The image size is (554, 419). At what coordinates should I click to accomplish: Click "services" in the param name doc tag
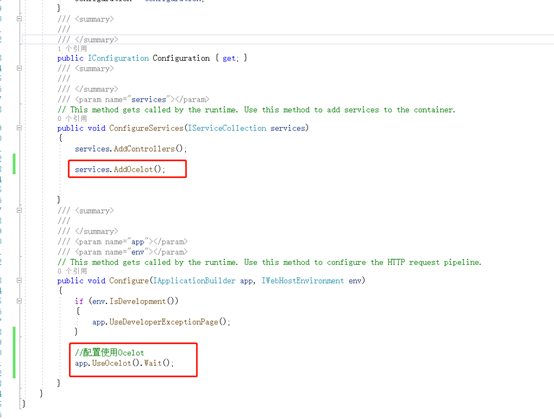[149, 99]
